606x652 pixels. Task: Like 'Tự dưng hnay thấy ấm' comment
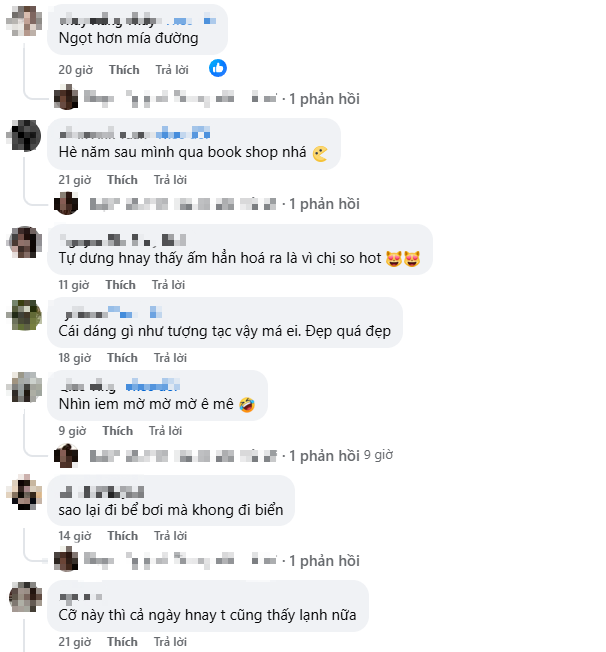tap(123, 286)
